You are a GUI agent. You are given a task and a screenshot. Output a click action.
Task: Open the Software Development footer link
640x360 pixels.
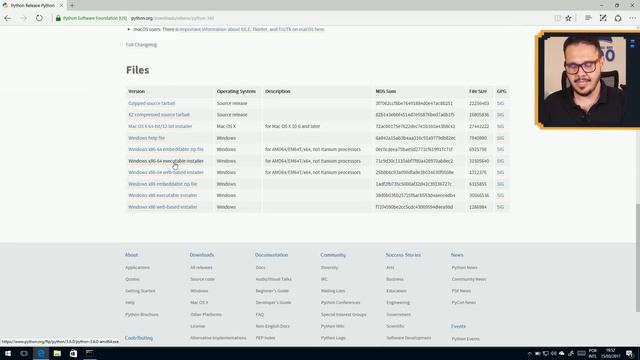point(409,338)
